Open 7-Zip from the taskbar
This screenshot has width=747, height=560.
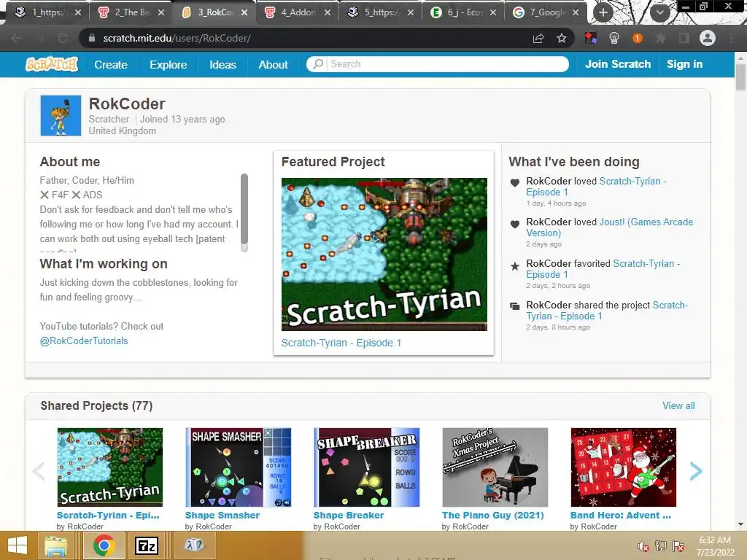point(147,545)
